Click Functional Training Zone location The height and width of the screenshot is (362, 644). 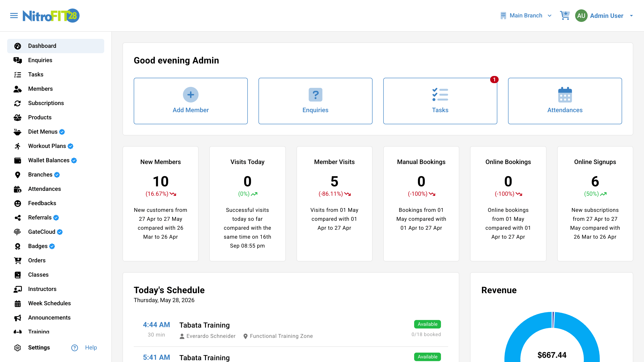tap(281, 336)
